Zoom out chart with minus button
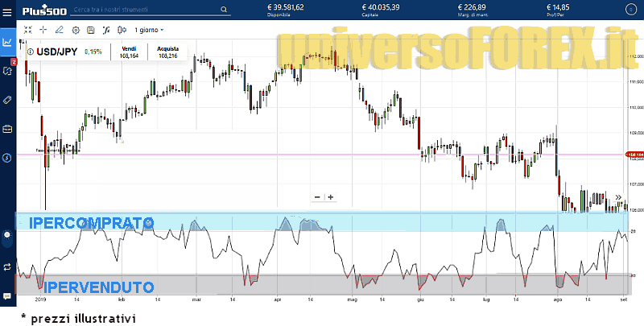 coord(317,197)
